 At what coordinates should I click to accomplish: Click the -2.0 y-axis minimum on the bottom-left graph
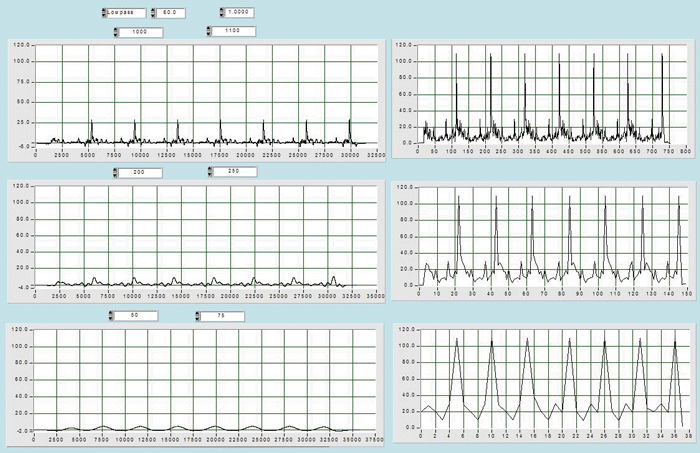tap(23, 431)
